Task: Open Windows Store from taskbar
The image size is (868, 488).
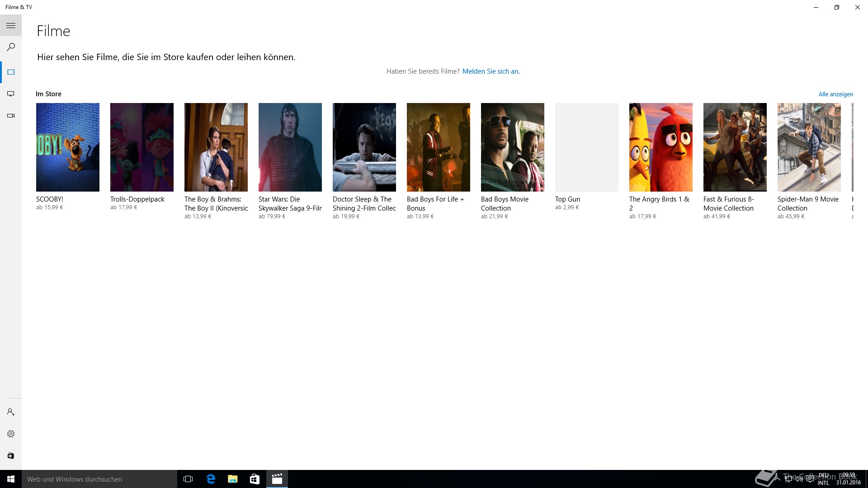Action: 255,479
